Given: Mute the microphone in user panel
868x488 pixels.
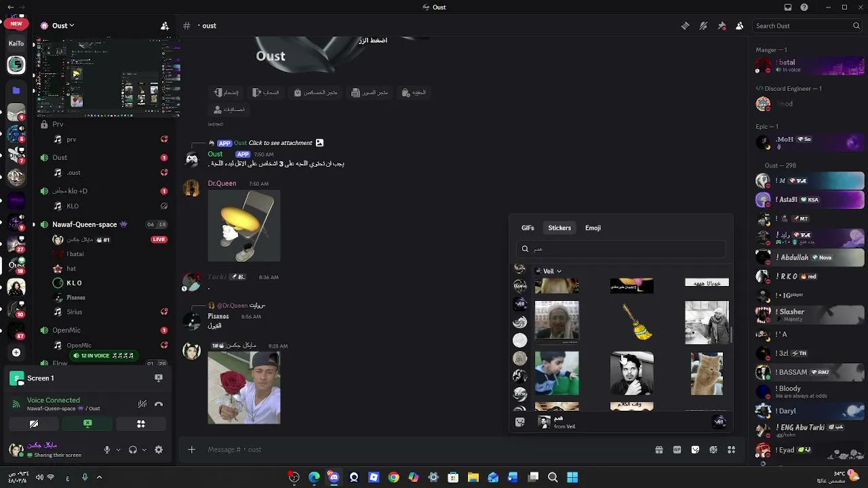Looking at the screenshot, I should (x=106, y=449).
